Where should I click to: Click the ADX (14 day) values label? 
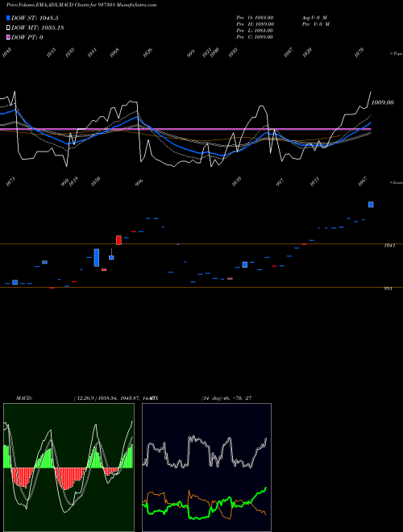[226, 398]
